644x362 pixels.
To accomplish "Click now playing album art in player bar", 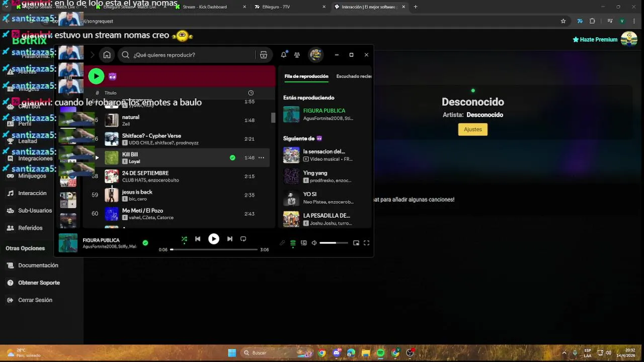I will click(68, 243).
